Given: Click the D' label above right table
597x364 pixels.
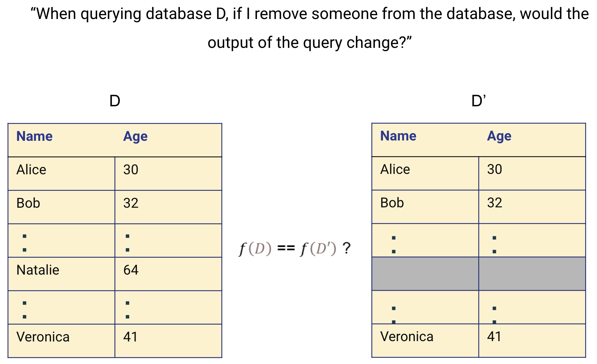Looking at the screenshot, I should click(479, 101).
